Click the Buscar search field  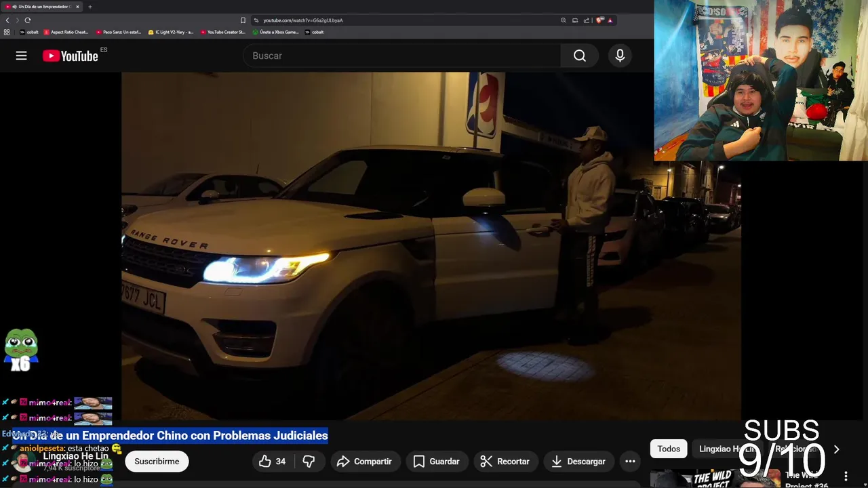point(401,56)
